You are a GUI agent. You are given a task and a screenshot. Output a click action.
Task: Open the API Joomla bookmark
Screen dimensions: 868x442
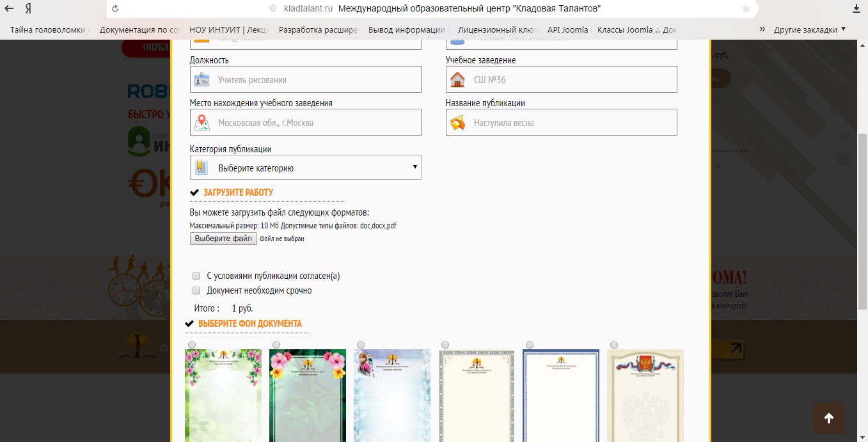point(567,29)
